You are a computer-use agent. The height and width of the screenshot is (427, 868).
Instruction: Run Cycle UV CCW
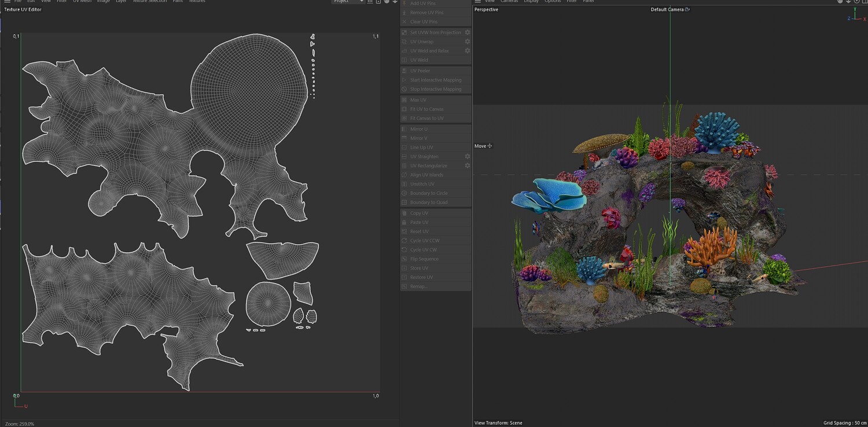point(436,241)
